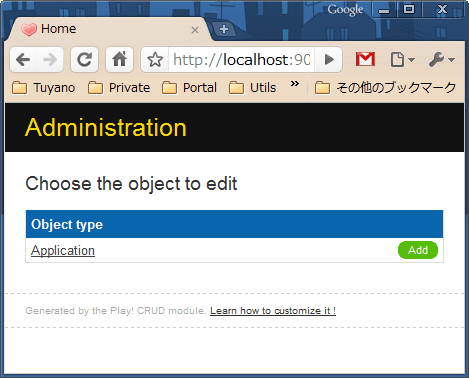
Task: Open the page menu dropdown
Action: pyautogui.click(x=402, y=60)
